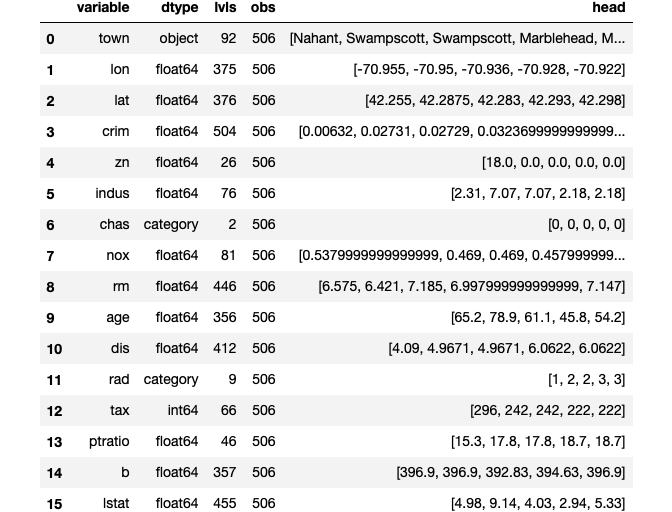Screen dimensions: 672x512
Task: Click the 'dtype' column header
Action: click(179, 8)
